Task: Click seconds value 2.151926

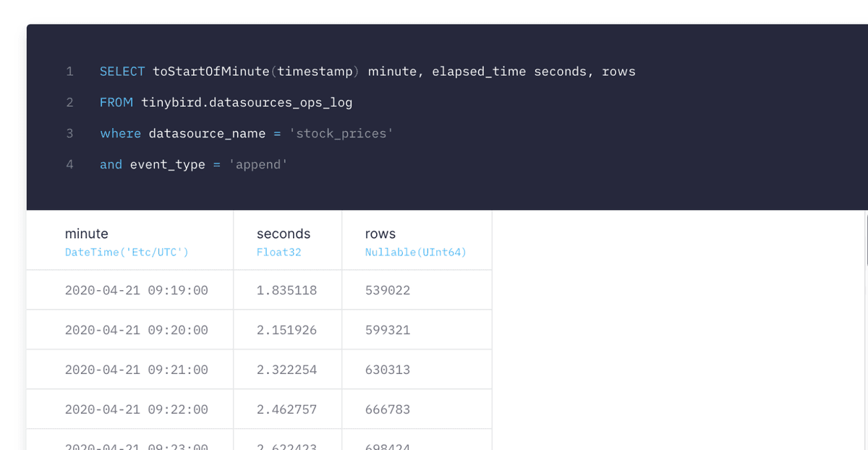Action: tap(286, 330)
